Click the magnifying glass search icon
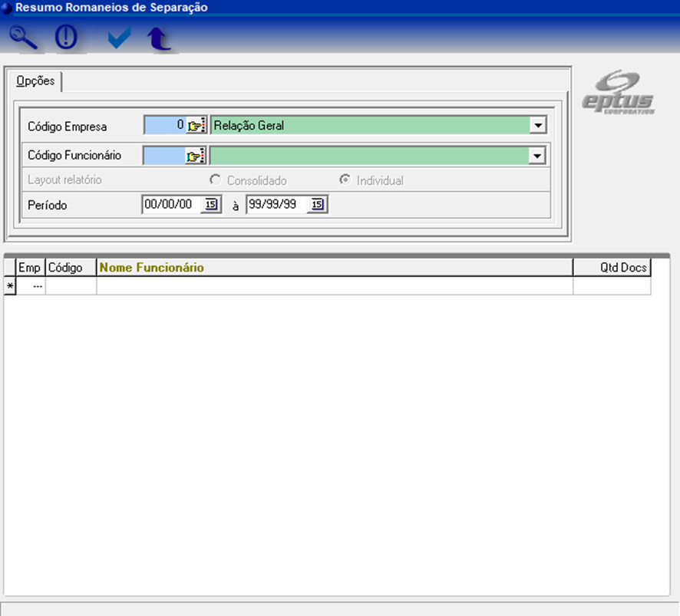 click(x=23, y=37)
